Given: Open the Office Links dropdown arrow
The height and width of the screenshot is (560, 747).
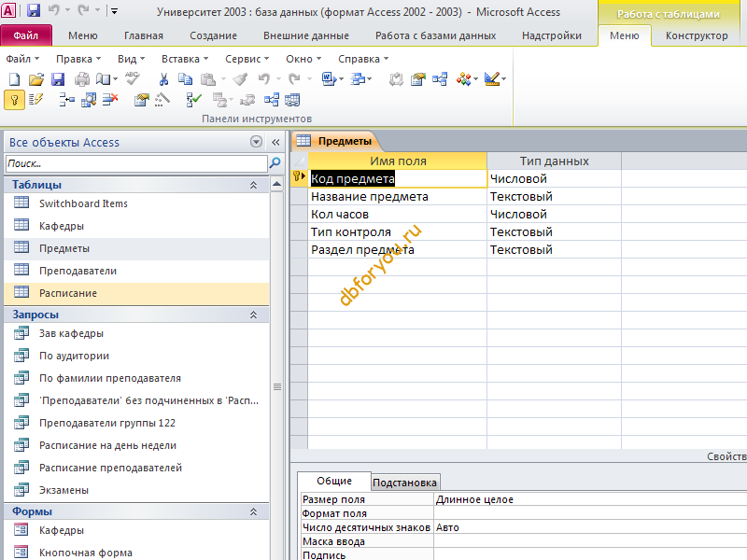Looking at the screenshot, I should pyautogui.click(x=341, y=79).
